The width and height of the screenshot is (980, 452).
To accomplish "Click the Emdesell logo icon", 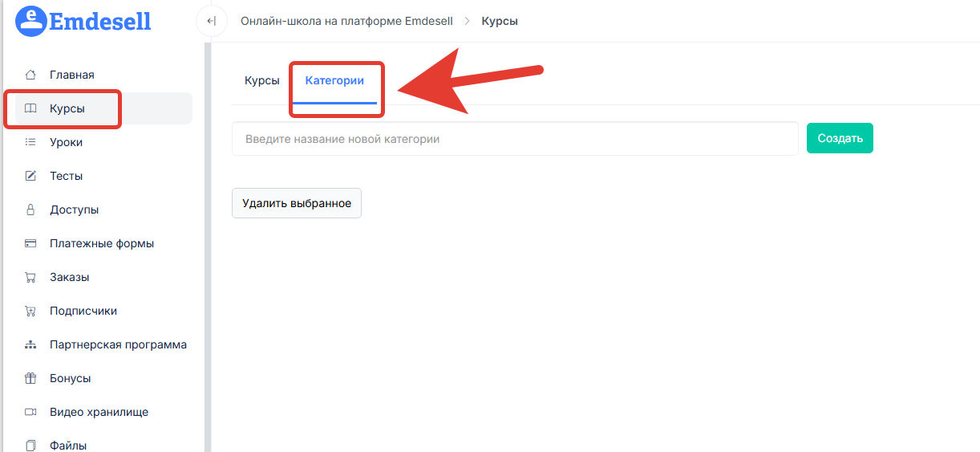I will pyautogui.click(x=31, y=21).
